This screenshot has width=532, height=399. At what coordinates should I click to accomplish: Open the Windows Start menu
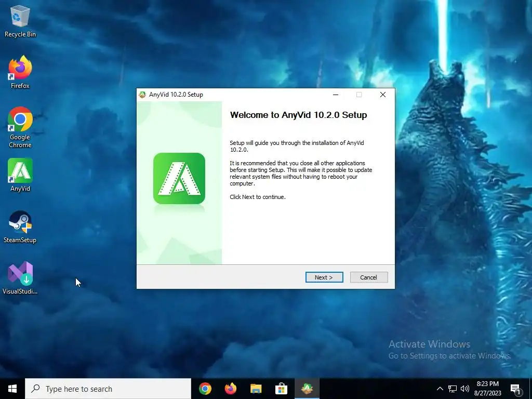12,389
